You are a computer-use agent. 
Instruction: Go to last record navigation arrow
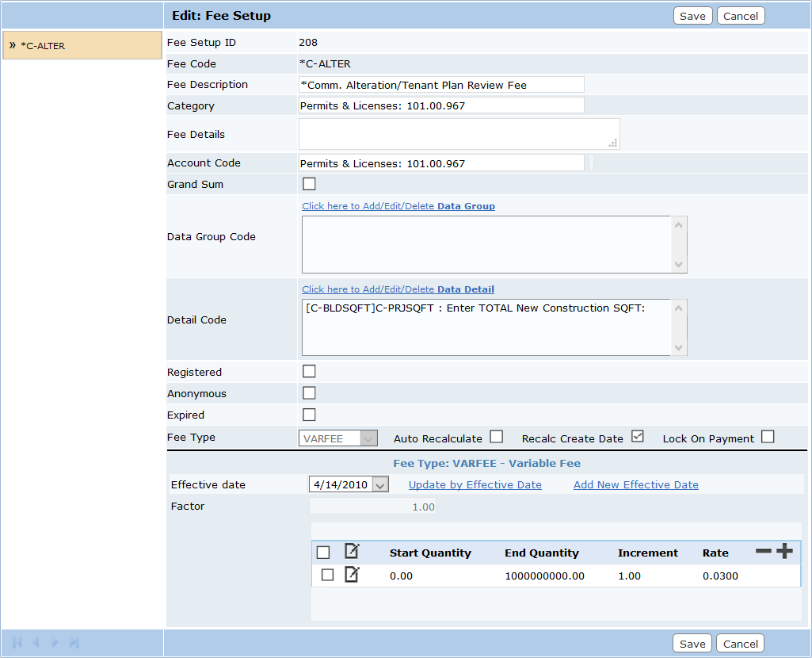(74, 643)
